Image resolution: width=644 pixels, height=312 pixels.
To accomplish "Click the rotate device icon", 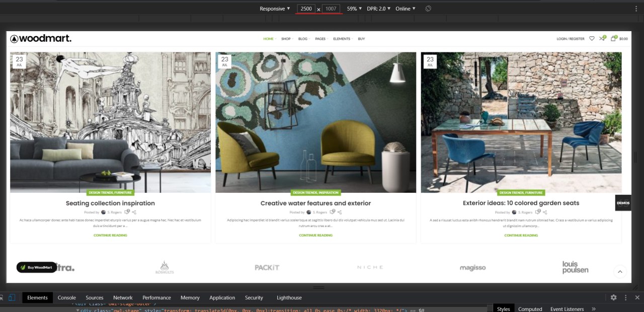I will pos(428,9).
